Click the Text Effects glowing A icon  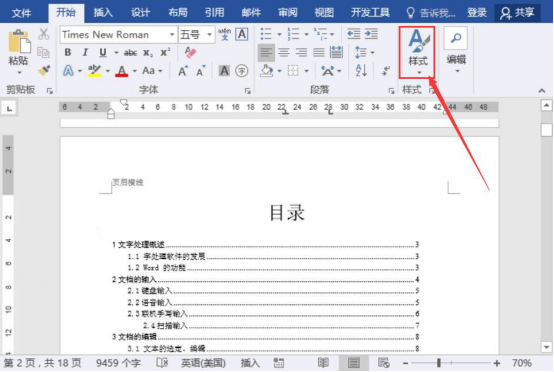68,71
